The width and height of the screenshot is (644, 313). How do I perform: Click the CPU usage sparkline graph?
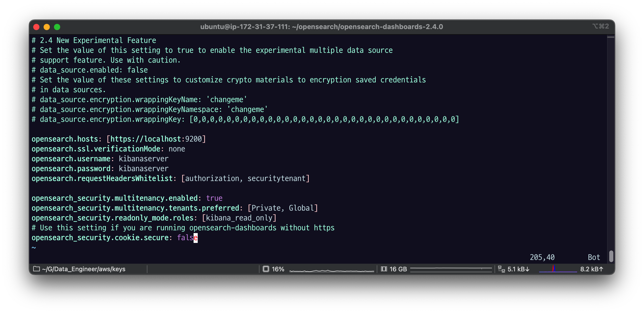tap(331, 270)
